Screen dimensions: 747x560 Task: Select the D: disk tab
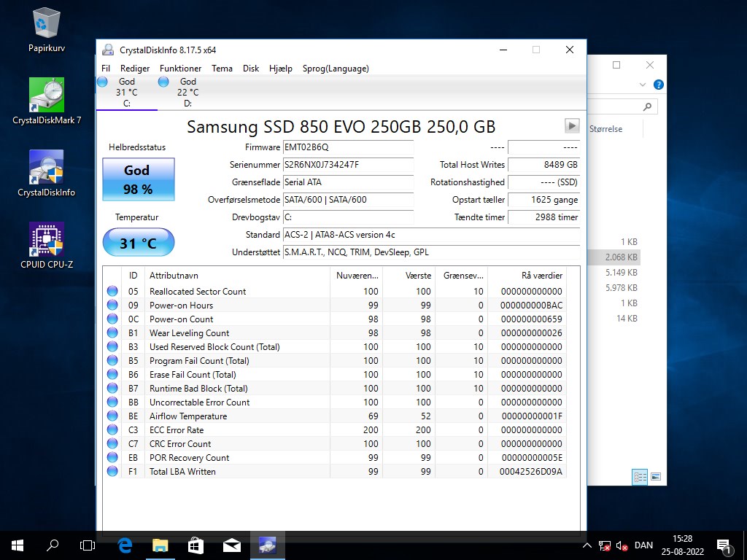pos(187,93)
